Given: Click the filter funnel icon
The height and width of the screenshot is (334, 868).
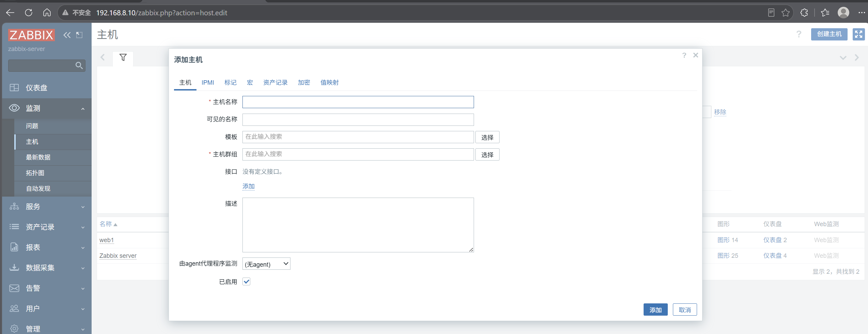Looking at the screenshot, I should click(123, 57).
